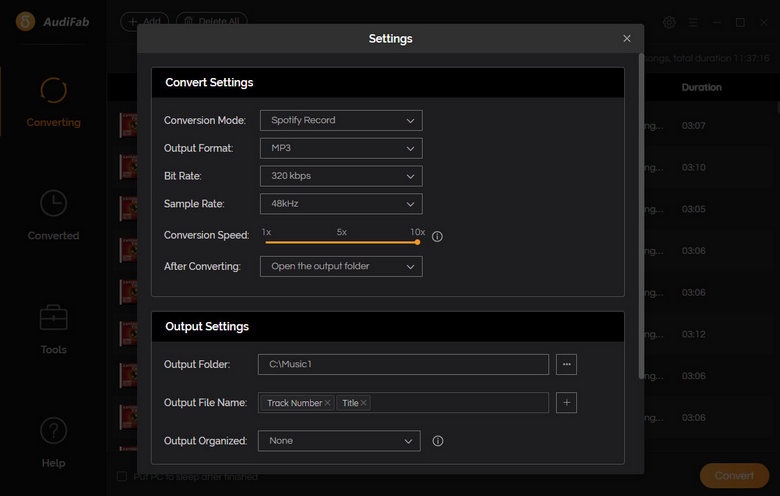Close the Settings dialog
780x496 pixels.
[627, 39]
